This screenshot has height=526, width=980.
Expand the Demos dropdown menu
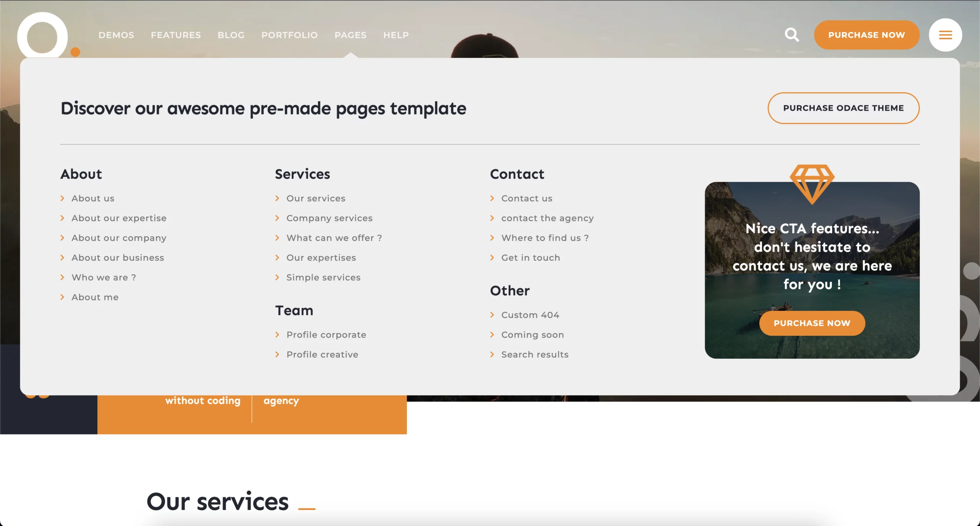tap(116, 35)
